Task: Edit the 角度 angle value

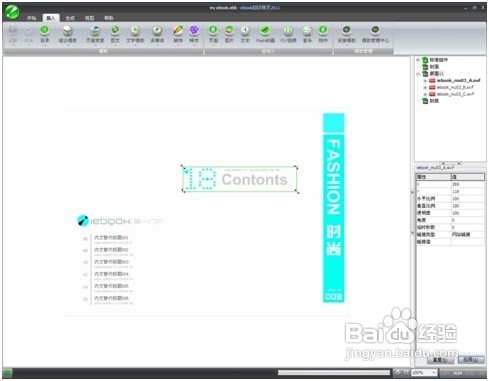Action: 467,220
